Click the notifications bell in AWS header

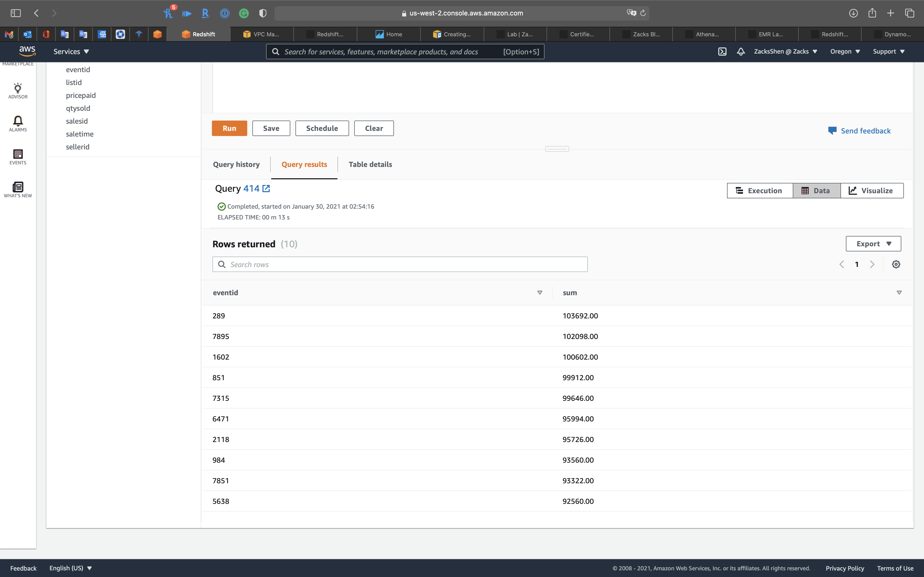point(741,52)
